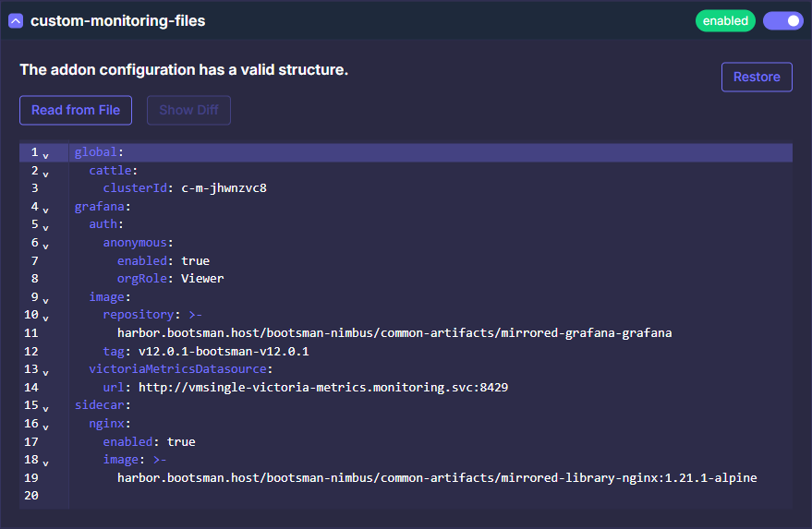Toggle the addon enabled switch off

[x=782, y=20]
